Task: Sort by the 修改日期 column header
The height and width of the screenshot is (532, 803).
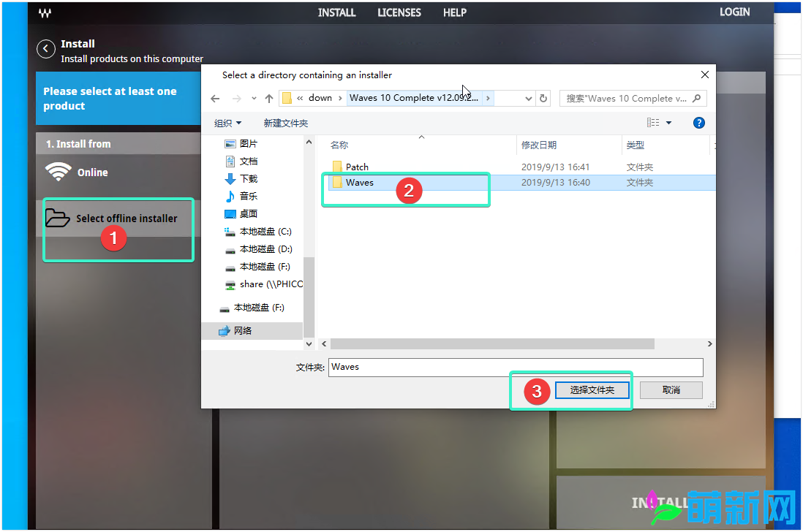Action: tap(539, 145)
